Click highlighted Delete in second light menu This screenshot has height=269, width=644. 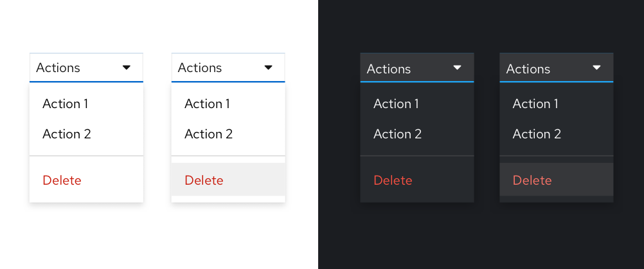click(204, 180)
